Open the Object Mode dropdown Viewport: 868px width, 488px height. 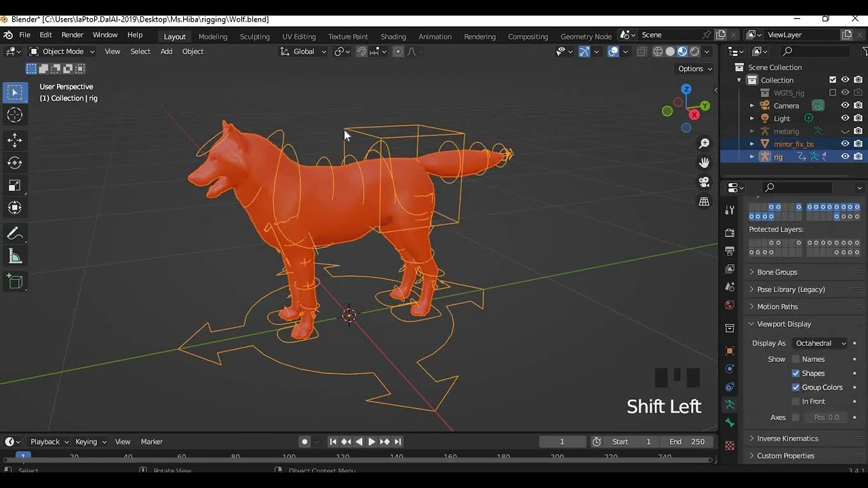tap(62, 52)
